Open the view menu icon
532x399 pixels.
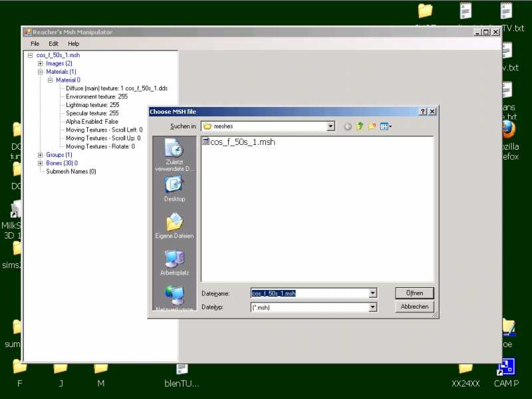click(386, 126)
